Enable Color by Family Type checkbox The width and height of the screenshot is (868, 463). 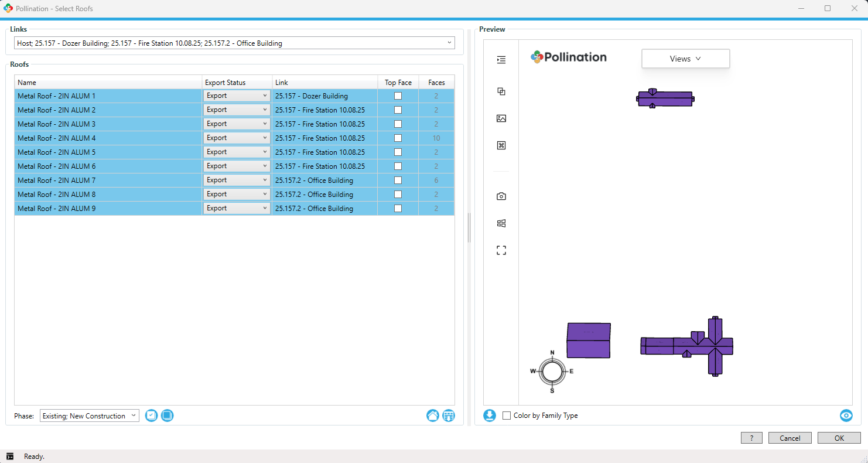tap(507, 416)
